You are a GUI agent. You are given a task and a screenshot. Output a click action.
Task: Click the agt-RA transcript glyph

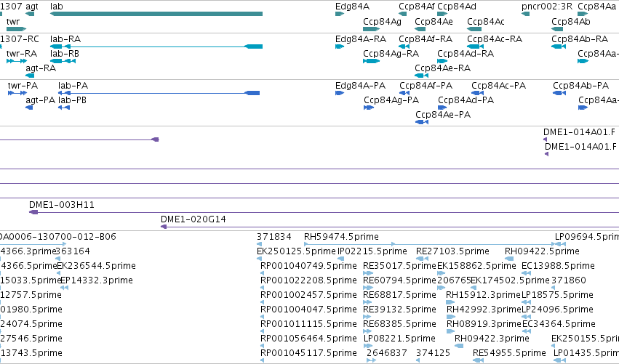pyautogui.click(x=30, y=76)
